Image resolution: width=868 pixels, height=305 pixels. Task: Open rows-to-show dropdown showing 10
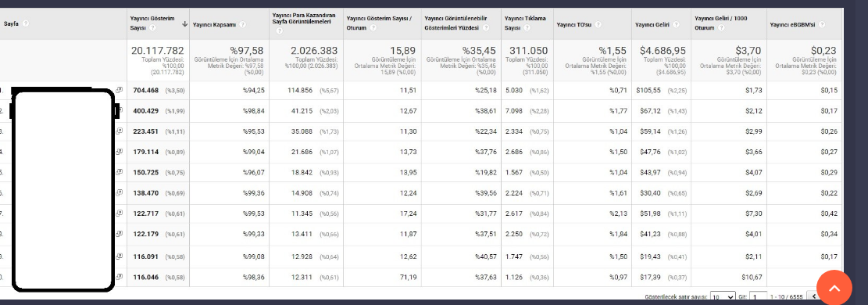(x=723, y=296)
